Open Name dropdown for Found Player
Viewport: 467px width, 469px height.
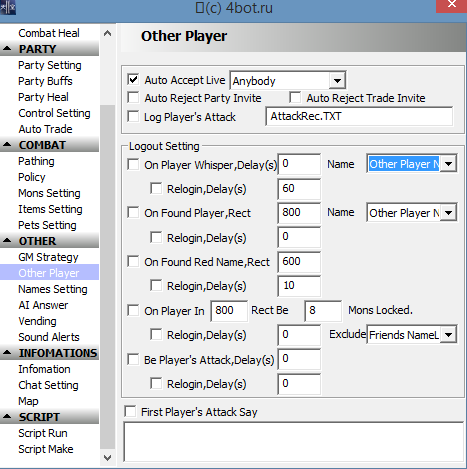point(449,213)
